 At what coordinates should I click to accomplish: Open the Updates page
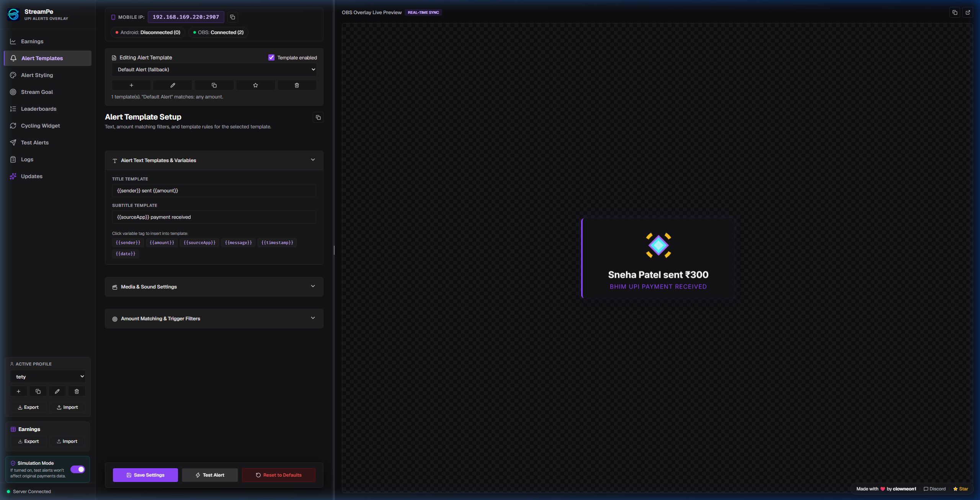[47, 176]
